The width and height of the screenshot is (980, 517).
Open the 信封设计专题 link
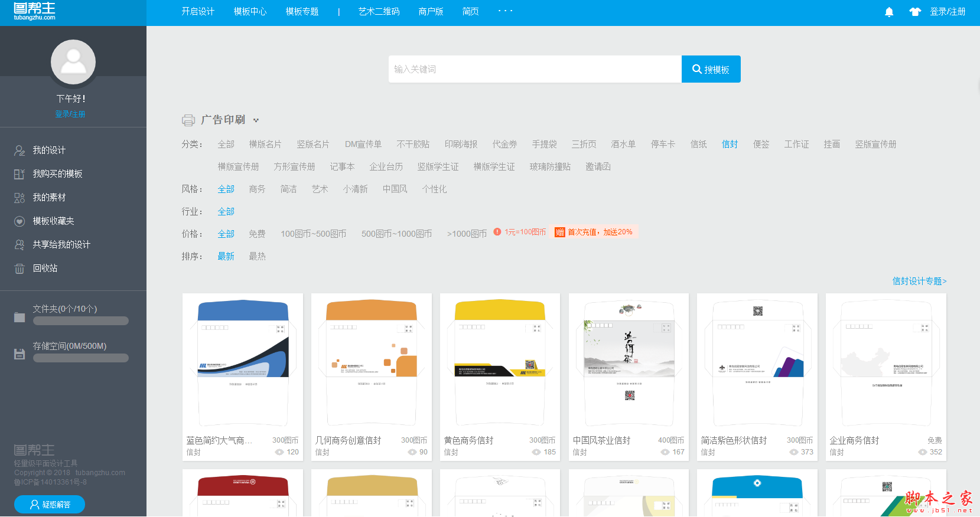click(919, 282)
